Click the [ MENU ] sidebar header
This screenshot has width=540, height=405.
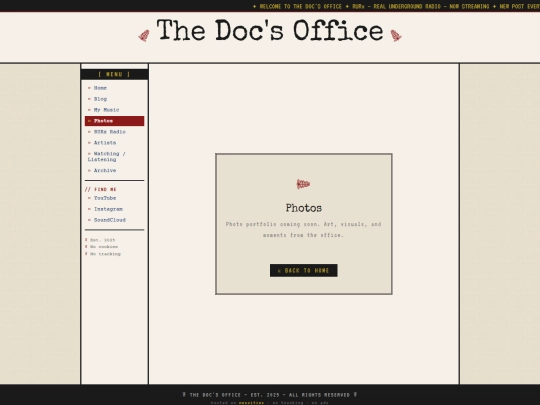(x=114, y=74)
